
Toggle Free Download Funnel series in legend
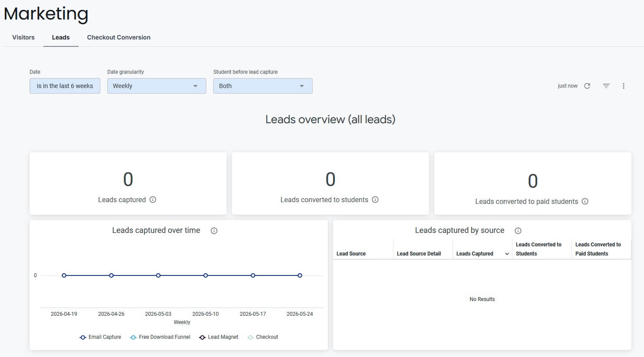coord(160,337)
